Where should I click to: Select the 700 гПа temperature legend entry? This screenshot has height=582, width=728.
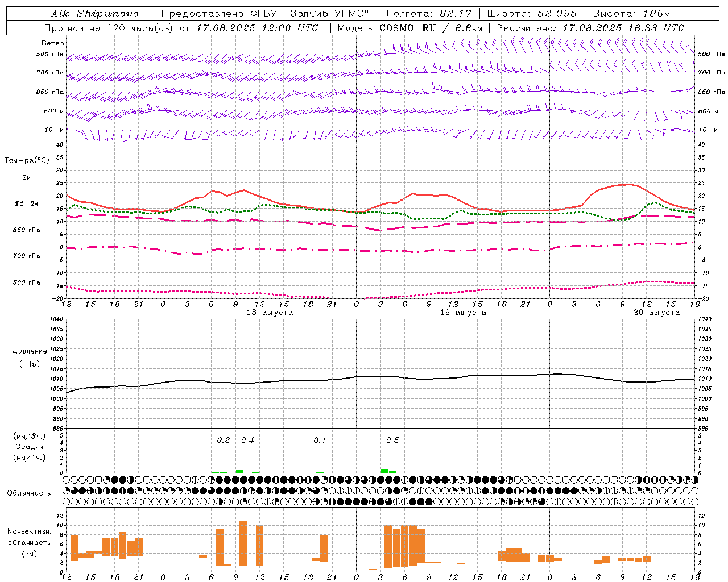click(x=27, y=256)
